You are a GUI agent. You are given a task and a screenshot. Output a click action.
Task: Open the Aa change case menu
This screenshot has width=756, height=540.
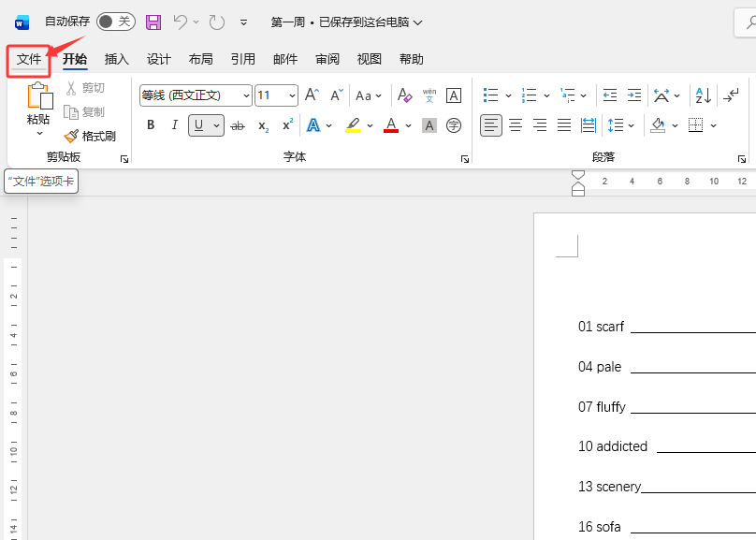point(369,95)
